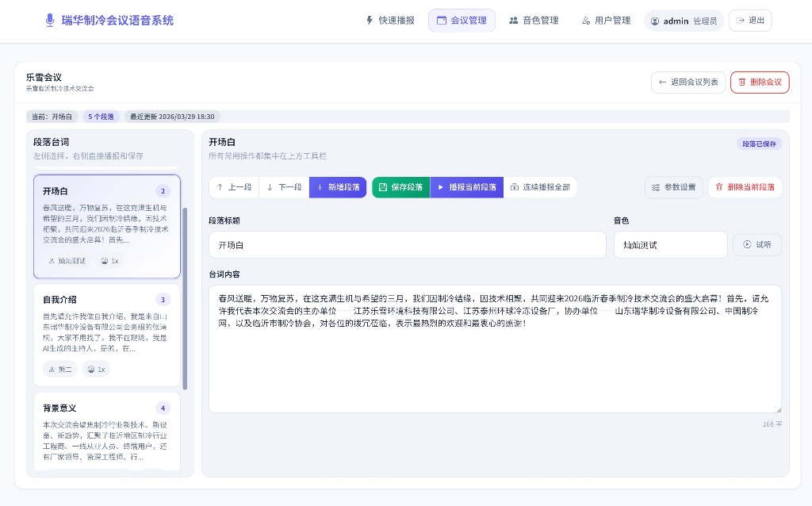Viewport: 812px width, 506px height.
Task: Go to 上一段 previous segment
Action: pyautogui.click(x=232, y=187)
